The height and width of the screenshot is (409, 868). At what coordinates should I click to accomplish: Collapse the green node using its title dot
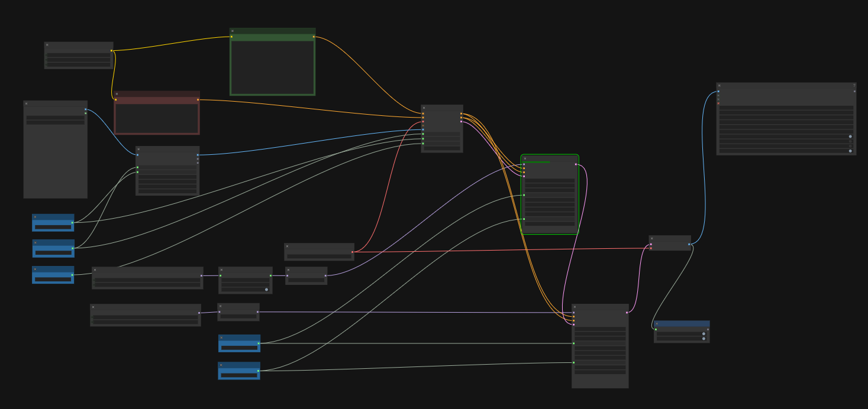click(x=233, y=31)
